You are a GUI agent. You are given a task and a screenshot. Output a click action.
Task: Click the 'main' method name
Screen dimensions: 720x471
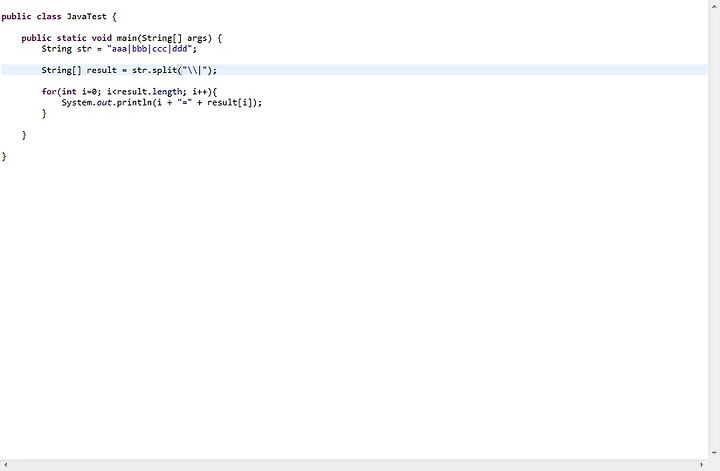coord(127,38)
